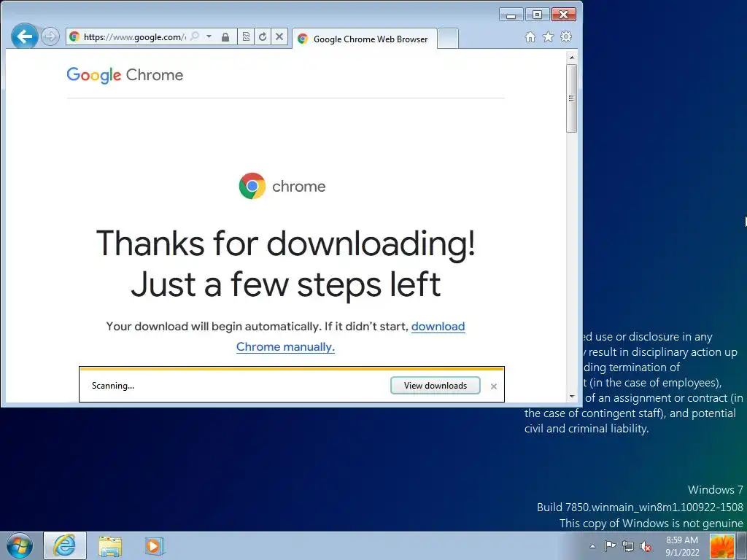Click the Scanning... status text

click(x=113, y=386)
